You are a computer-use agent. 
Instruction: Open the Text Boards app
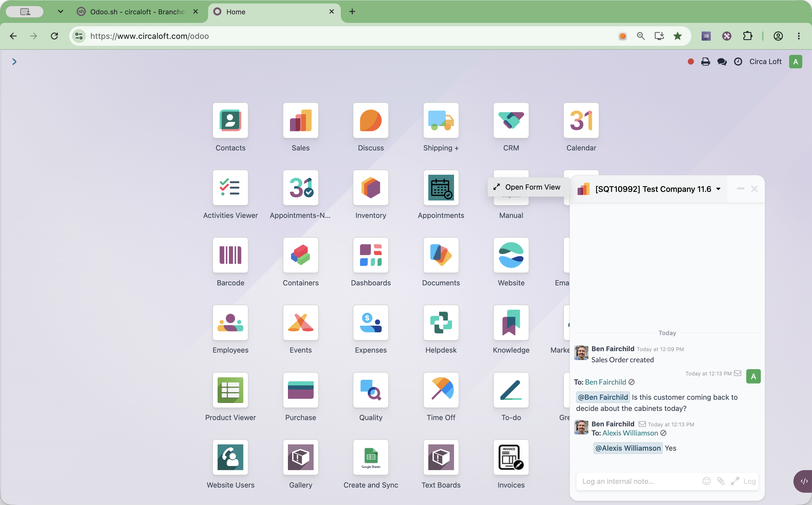(x=441, y=457)
